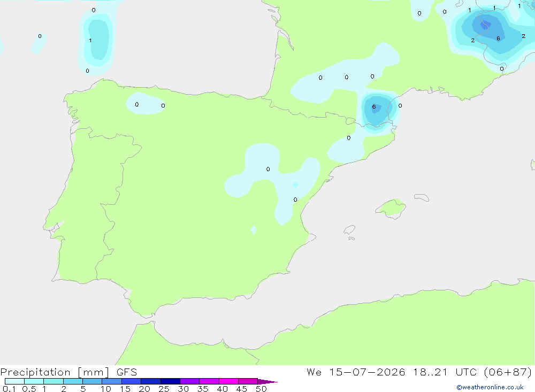Click the date "15-07-2026" text
535x392 pixels.
click(367, 372)
